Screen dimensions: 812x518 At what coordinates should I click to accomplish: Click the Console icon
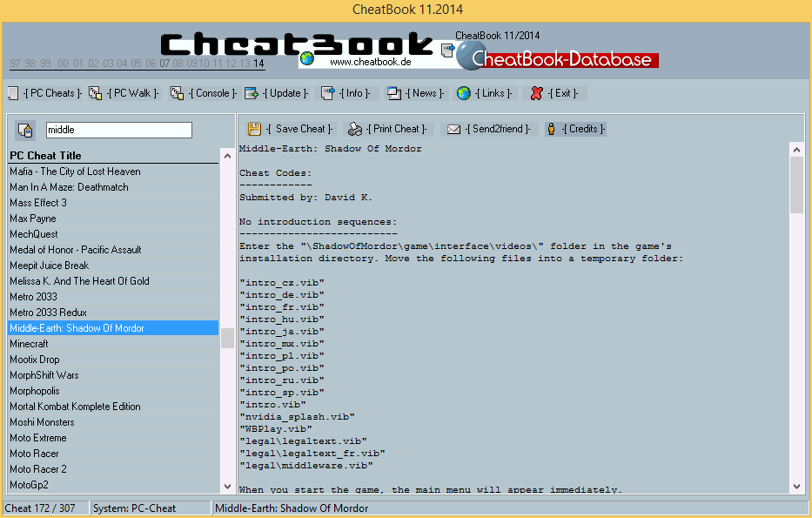tap(177, 93)
